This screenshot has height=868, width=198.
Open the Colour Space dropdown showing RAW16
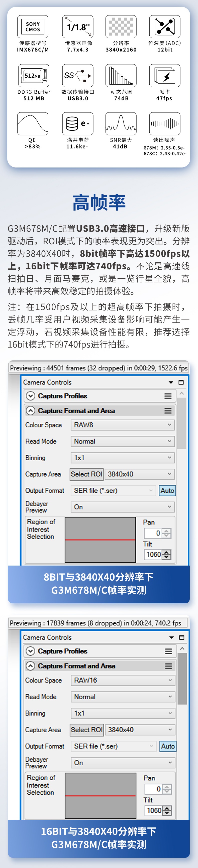click(123, 680)
